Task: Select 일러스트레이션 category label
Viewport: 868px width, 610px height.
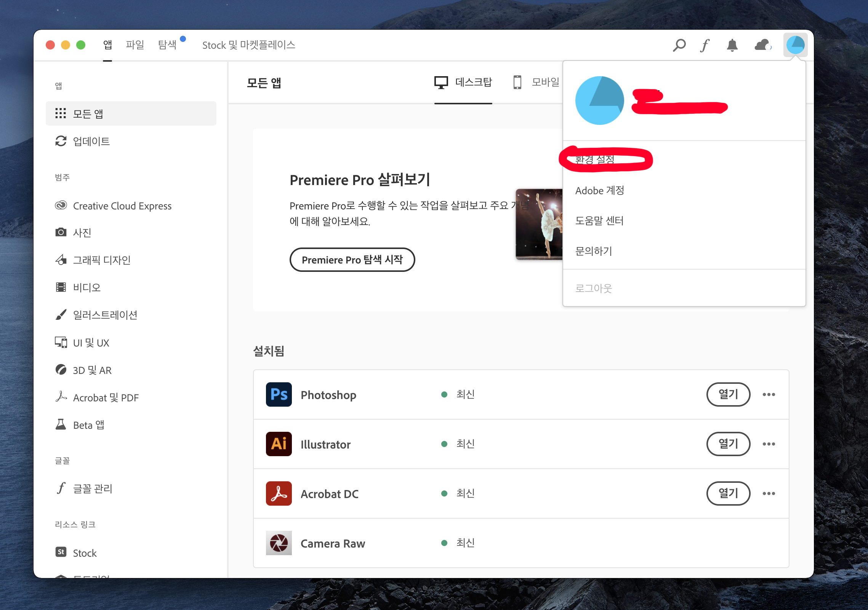Action: (x=105, y=315)
